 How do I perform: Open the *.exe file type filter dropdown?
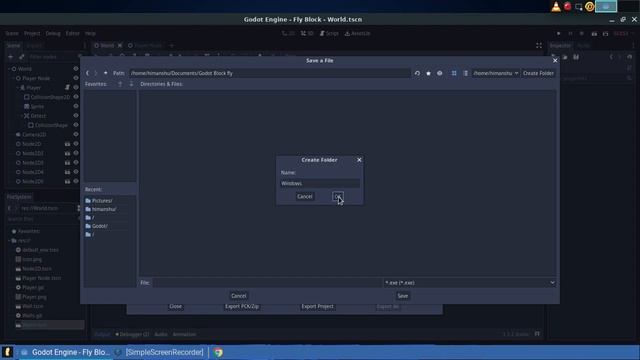pos(469,282)
